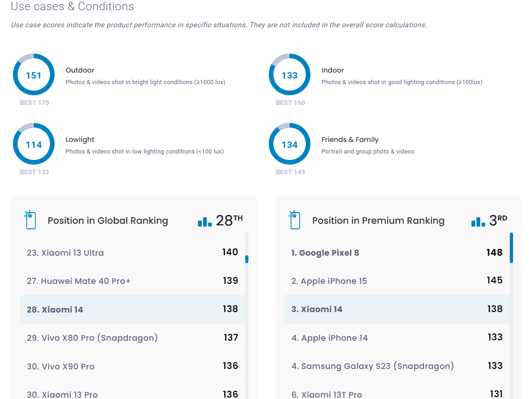Click the bright light conditions description text
The image size is (532, 399).
coord(145,82)
